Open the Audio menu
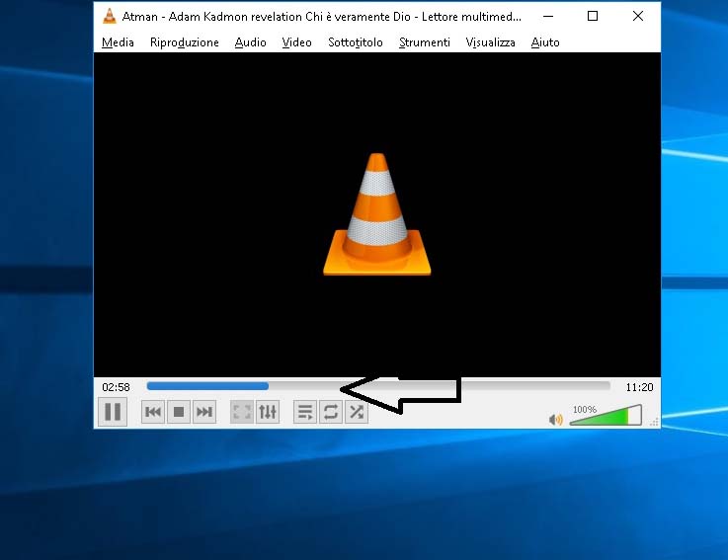 click(x=250, y=42)
